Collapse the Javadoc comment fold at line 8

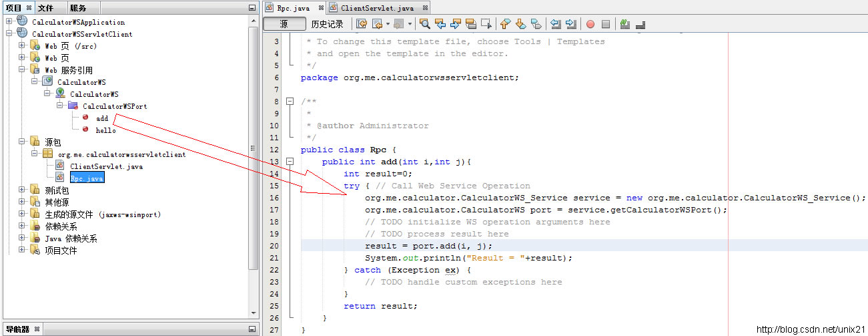(290, 102)
